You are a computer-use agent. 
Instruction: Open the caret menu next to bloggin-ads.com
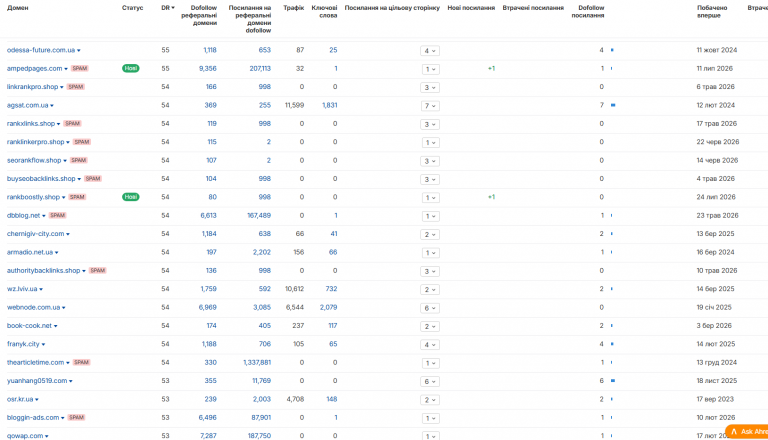tap(62, 418)
